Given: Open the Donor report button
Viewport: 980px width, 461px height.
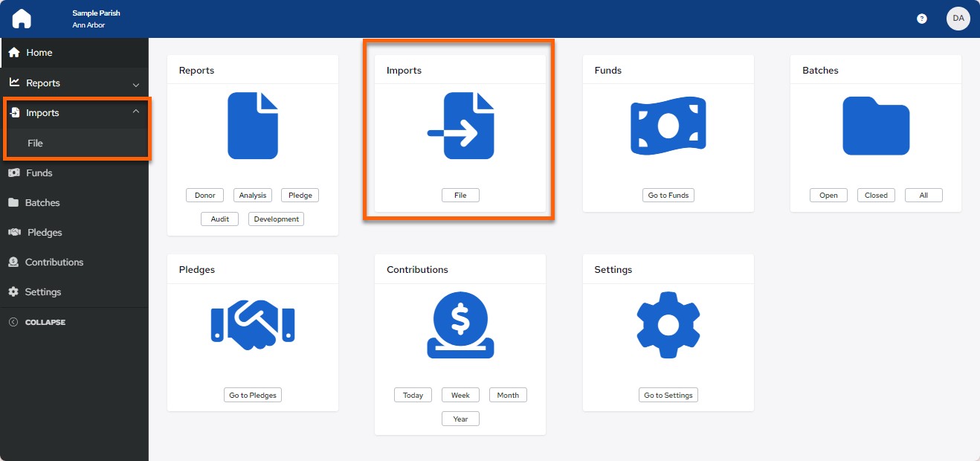Looking at the screenshot, I should tap(205, 196).
